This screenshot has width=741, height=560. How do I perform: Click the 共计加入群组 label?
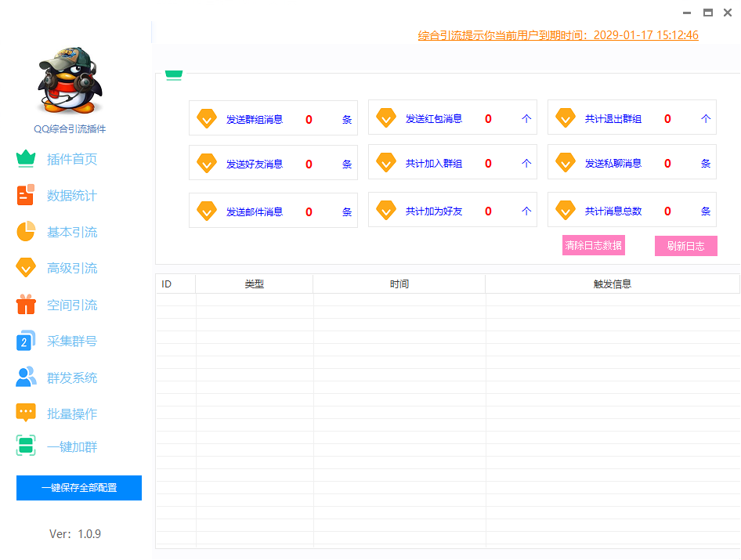(x=434, y=164)
